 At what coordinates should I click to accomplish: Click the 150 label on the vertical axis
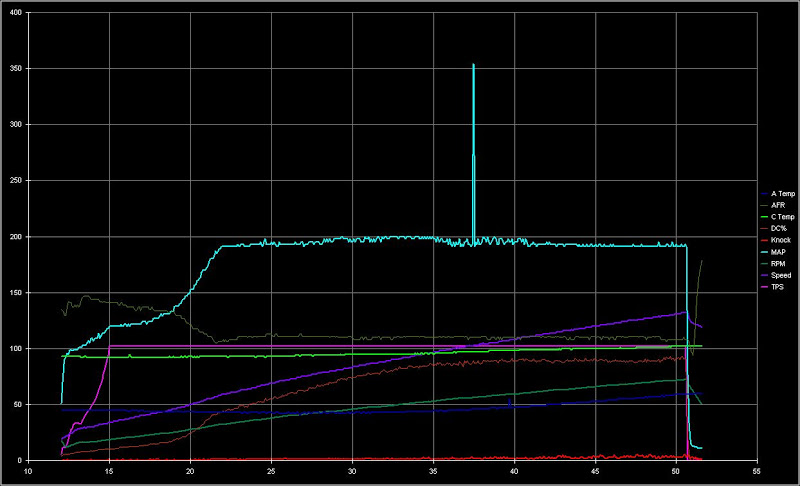pyautogui.click(x=16, y=293)
